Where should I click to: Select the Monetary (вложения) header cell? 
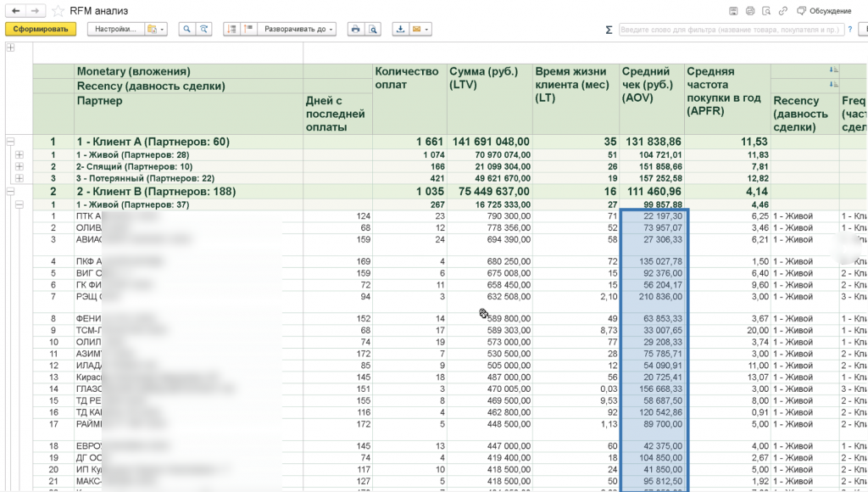pyautogui.click(x=189, y=71)
